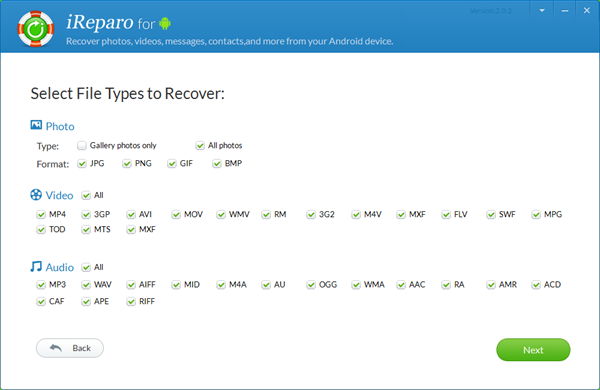Click the green Android robot icon

point(165,23)
